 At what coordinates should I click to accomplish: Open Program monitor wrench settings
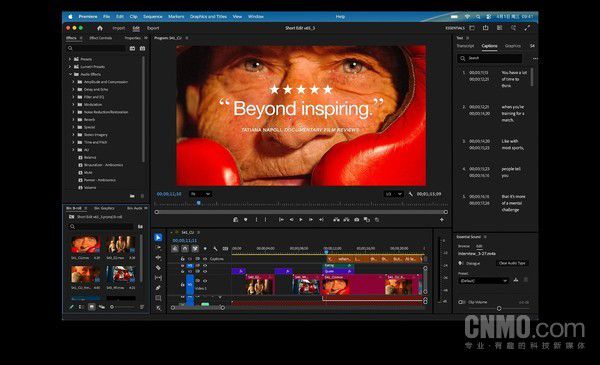point(411,194)
